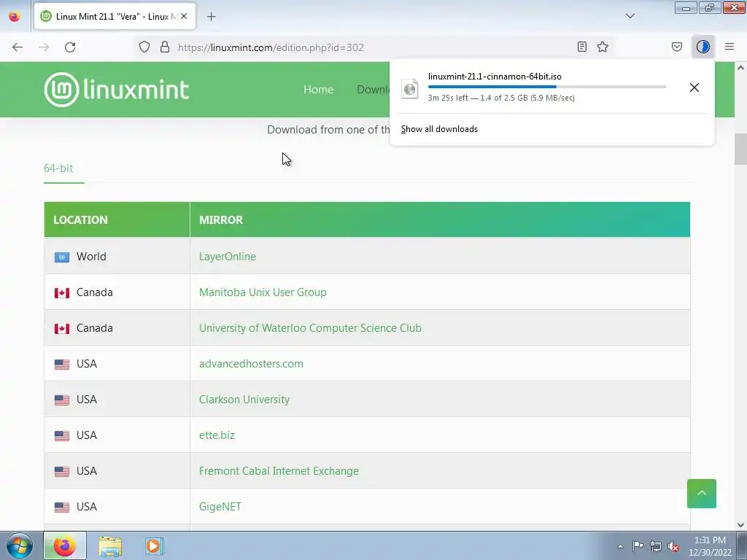Open Windows Explorer from taskbar
This screenshot has width=747, height=560.
pyautogui.click(x=110, y=546)
